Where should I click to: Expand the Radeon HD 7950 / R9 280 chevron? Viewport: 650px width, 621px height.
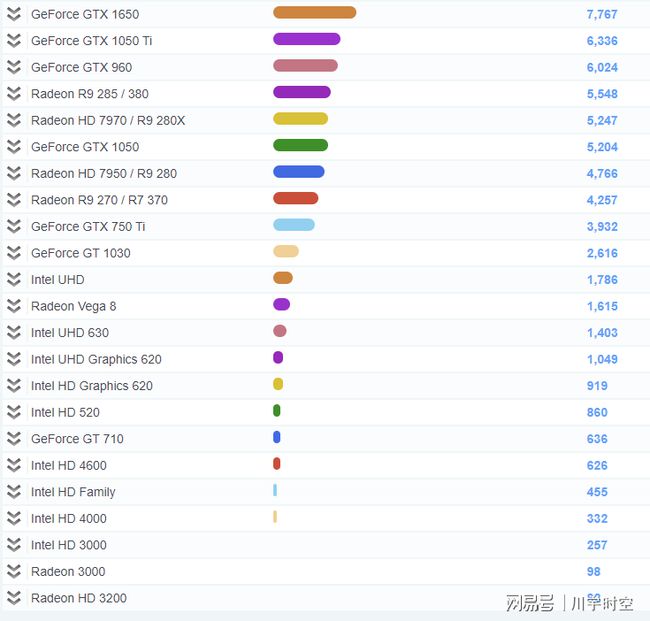coord(14,173)
